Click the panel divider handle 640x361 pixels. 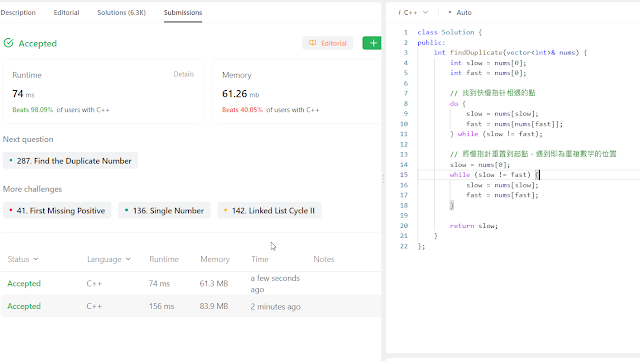point(383,179)
